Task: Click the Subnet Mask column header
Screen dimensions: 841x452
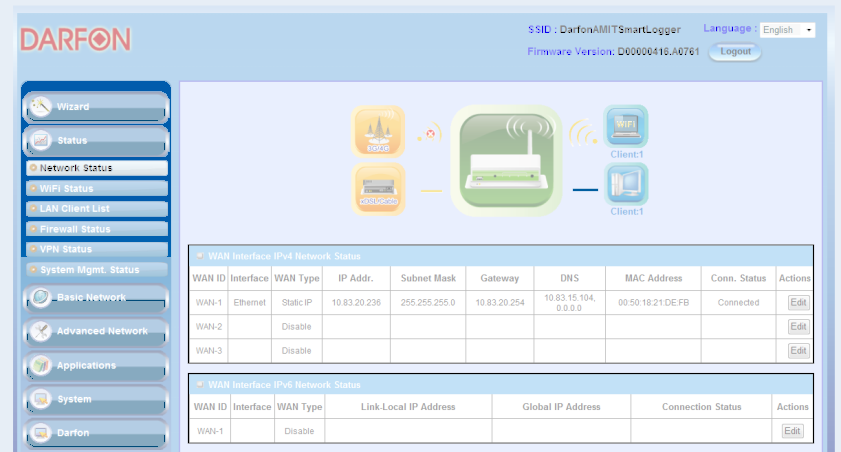Action: (428, 278)
